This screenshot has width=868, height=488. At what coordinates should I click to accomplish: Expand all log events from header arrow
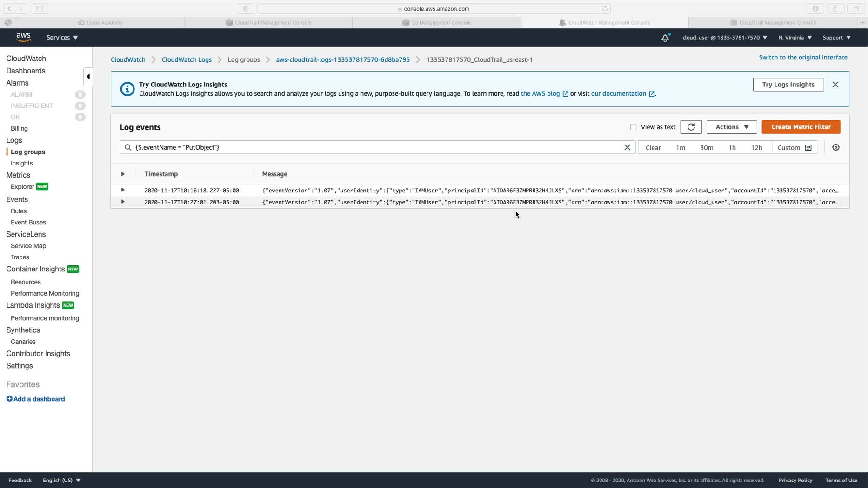pyautogui.click(x=123, y=174)
